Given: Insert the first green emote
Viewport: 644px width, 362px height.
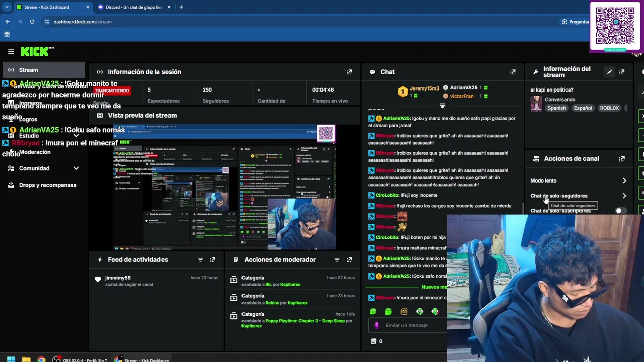Looking at the screenshot, I should [x=373, y=312].
